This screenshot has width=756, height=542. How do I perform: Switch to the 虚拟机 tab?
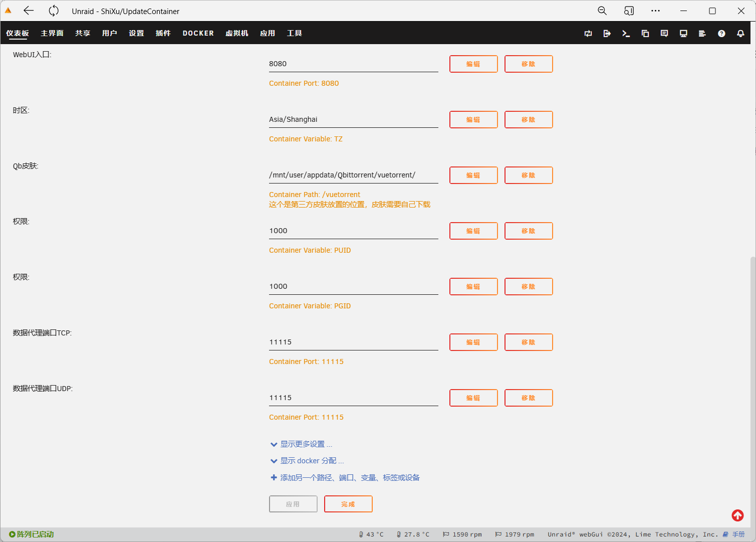point(236,33)
